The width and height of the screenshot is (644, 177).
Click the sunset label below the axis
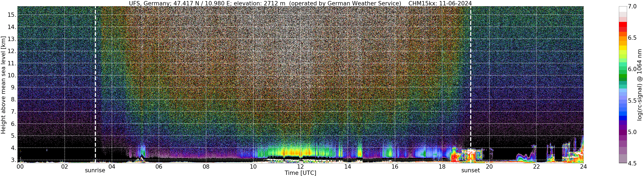click(471, 171)
